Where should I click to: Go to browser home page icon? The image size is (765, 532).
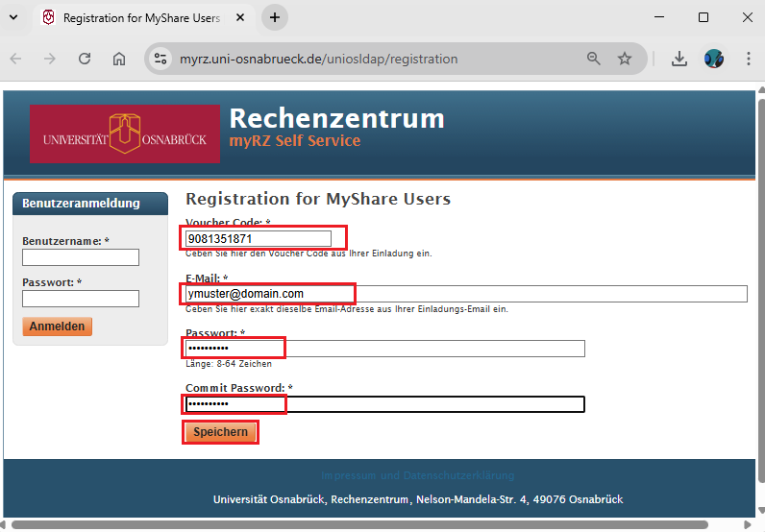(119, 59)
